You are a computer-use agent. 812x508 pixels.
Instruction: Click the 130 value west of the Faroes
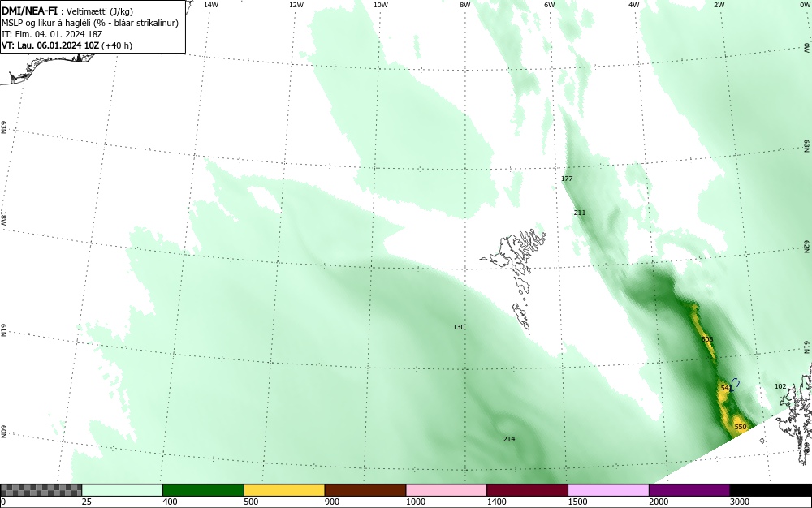459,328
